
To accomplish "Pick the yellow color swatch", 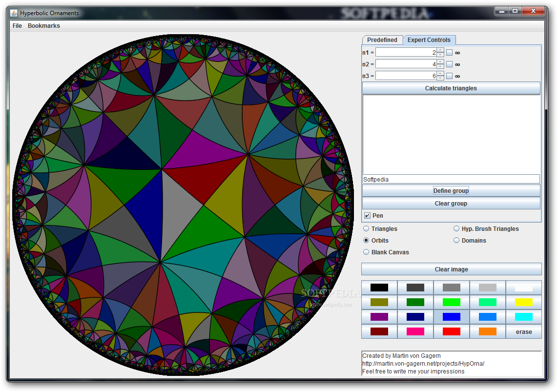I will [x=524, y=302].
